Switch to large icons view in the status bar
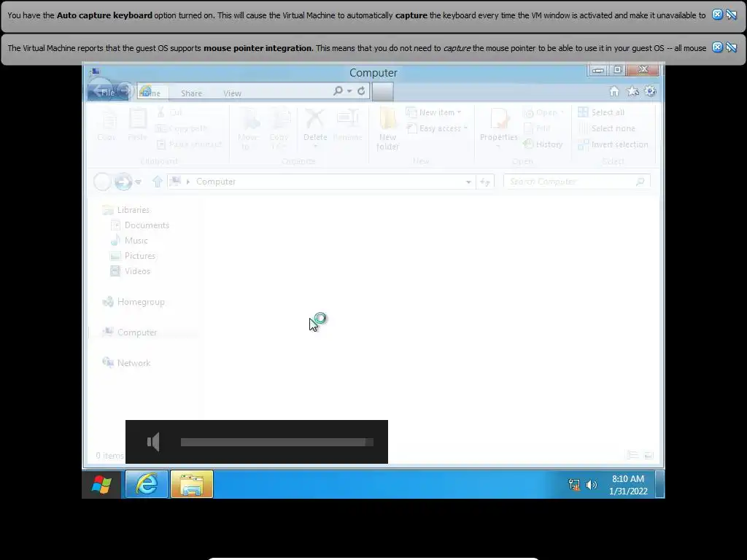Viewport: 747px width, 560px height. click(x=649, y=455)
